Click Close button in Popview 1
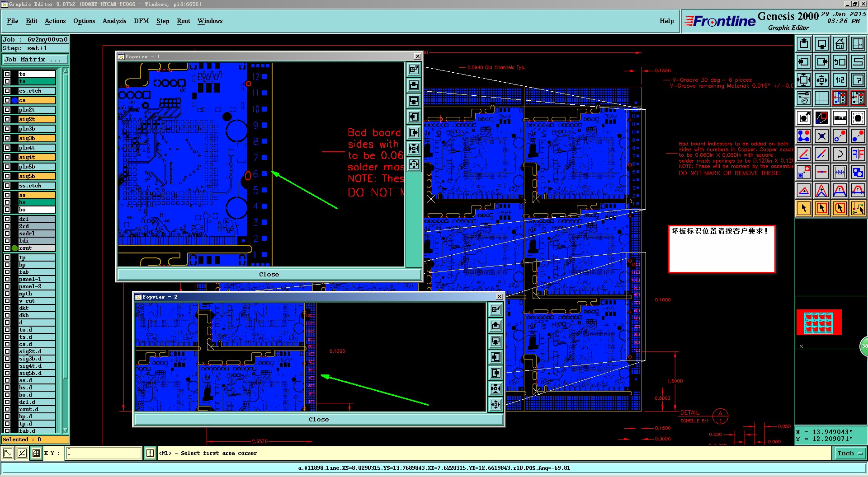868x477 pixels. pyautogui.click(x=269, y=274)
